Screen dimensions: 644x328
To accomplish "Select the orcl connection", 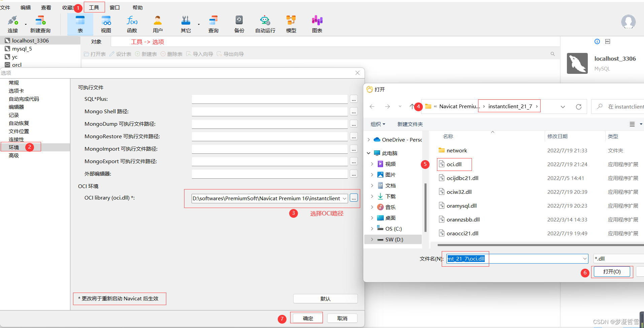I will point(17,65).
